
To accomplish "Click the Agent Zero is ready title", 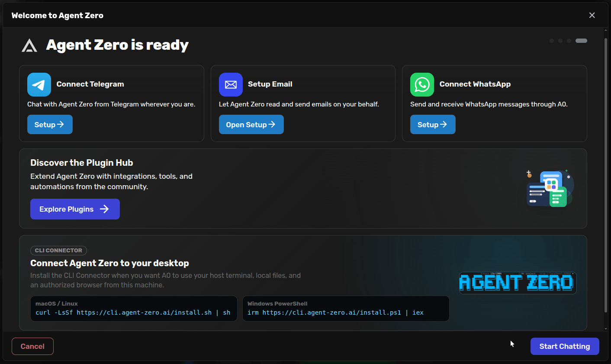I will (117, 45).
